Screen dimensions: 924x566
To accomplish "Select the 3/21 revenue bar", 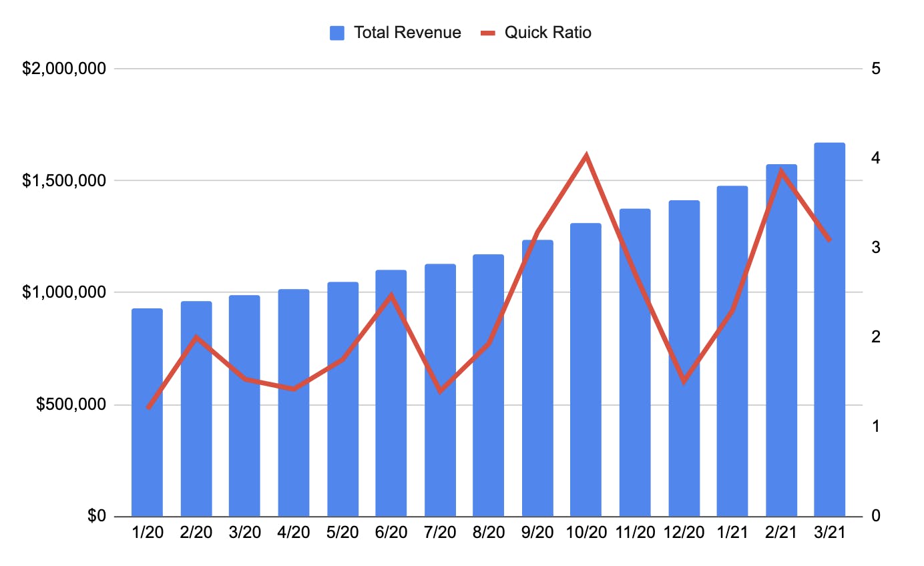I will (x=830, y=330).
